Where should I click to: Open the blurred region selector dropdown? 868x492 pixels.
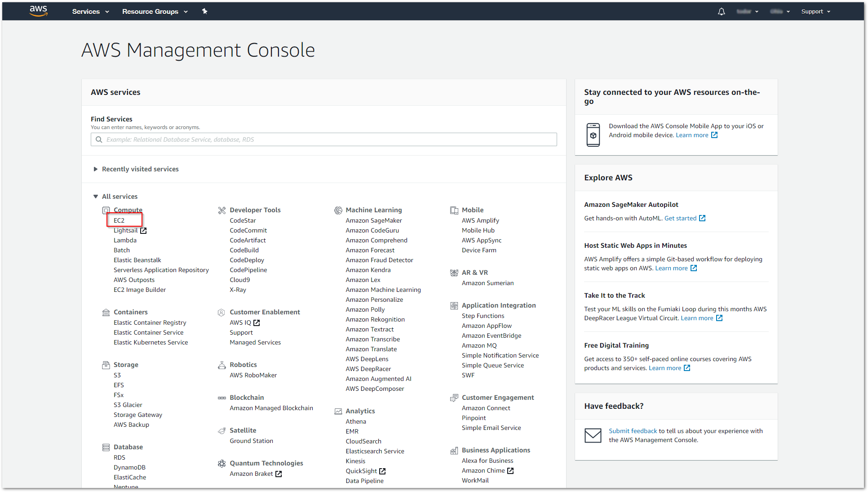[x=780, y=11]
